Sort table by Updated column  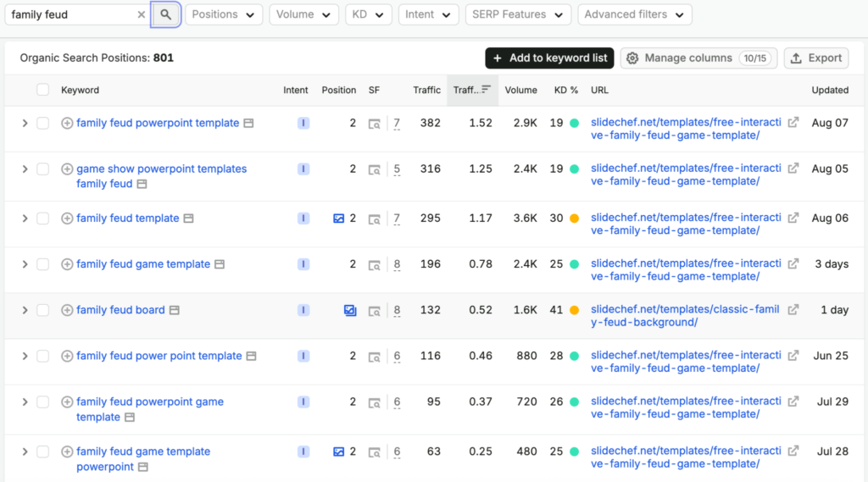coord(830,90)
